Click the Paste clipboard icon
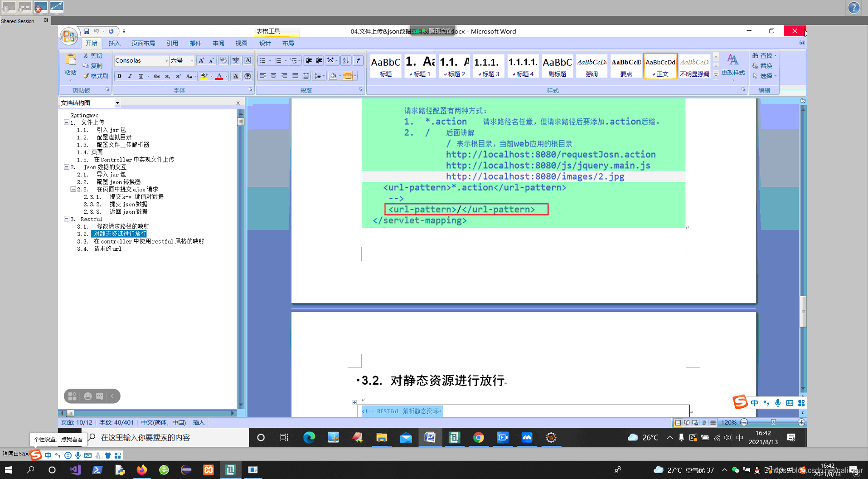The height and width of the screenshot is (479, 868). (71, 59)
